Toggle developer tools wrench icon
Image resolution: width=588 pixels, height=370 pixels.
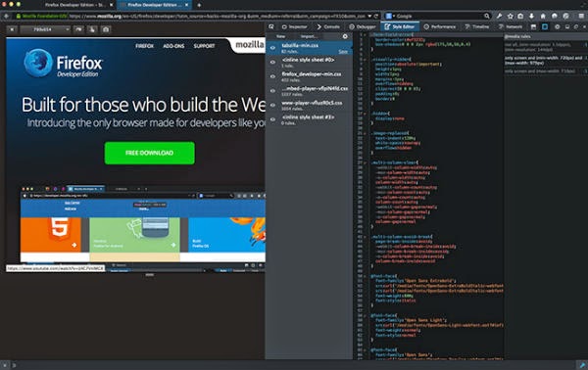click(x=499, y=16)
